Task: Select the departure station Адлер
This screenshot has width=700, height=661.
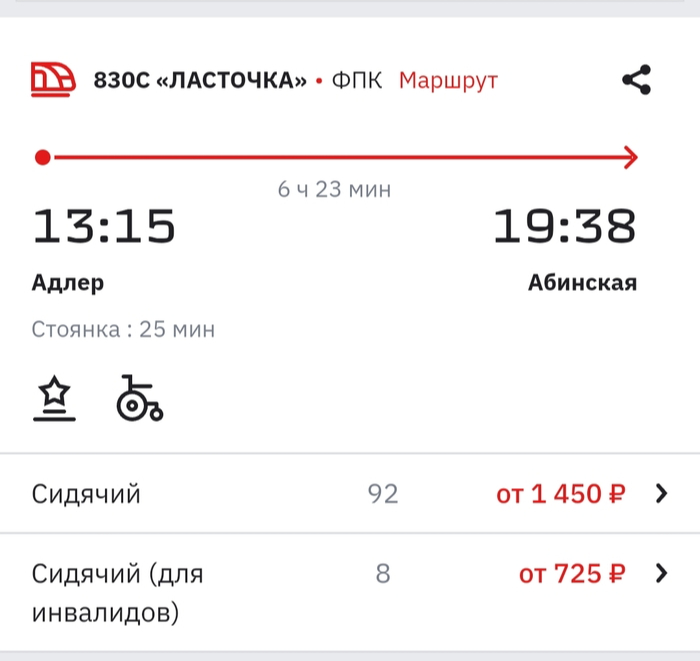Action: pos(68,283)
